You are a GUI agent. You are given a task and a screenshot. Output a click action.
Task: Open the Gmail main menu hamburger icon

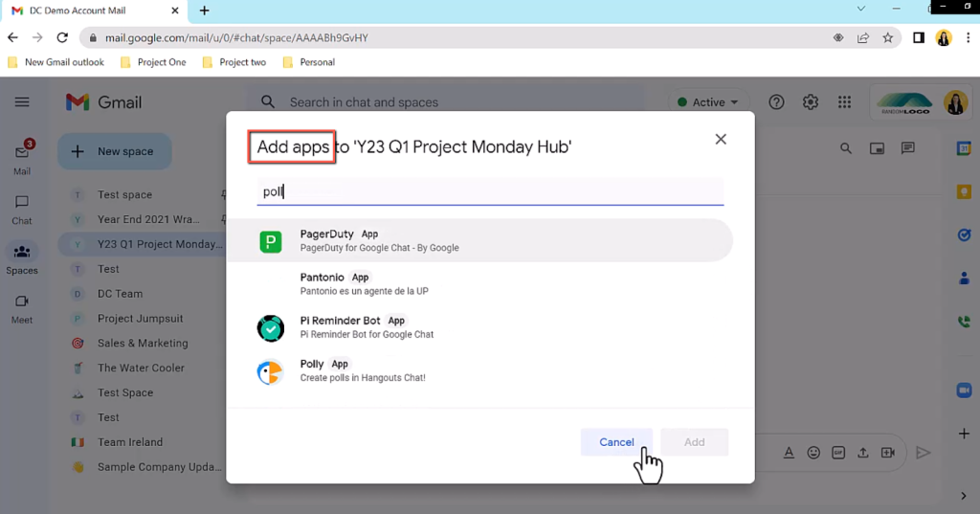[22, 101]
